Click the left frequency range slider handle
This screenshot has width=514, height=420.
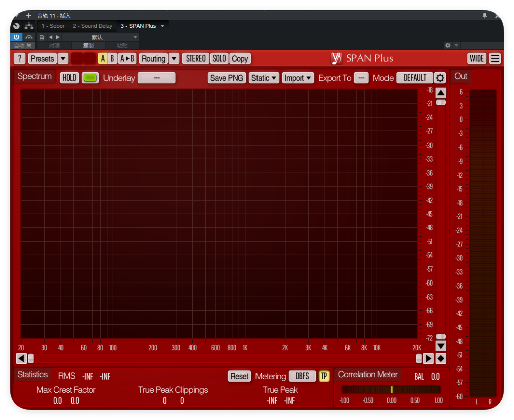pos(31,358)
